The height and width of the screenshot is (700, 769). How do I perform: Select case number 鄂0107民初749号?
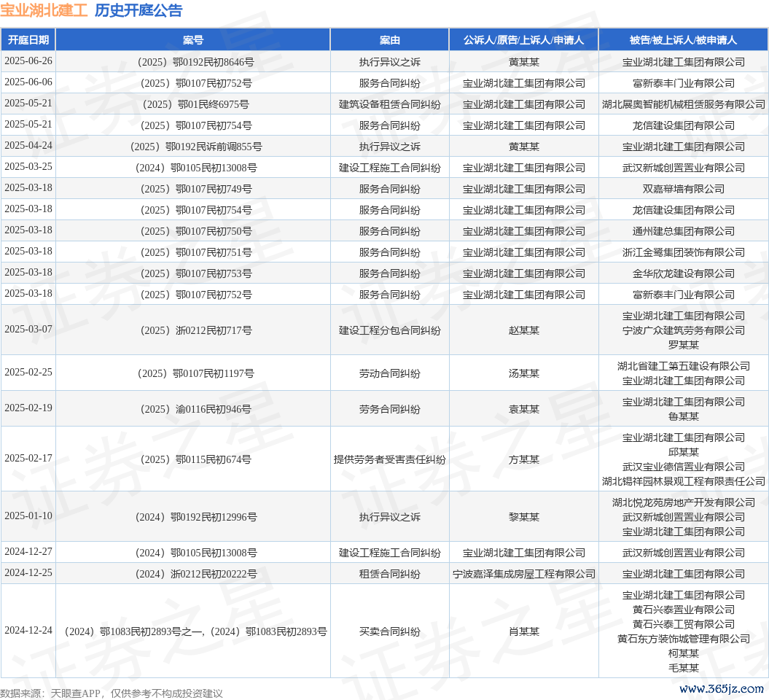pyautogui.click(x=195, y=189)
